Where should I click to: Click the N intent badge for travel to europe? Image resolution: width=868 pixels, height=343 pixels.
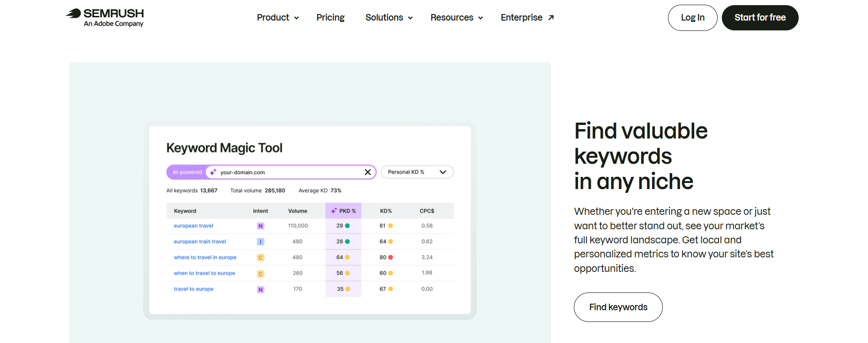click(260, 290)
